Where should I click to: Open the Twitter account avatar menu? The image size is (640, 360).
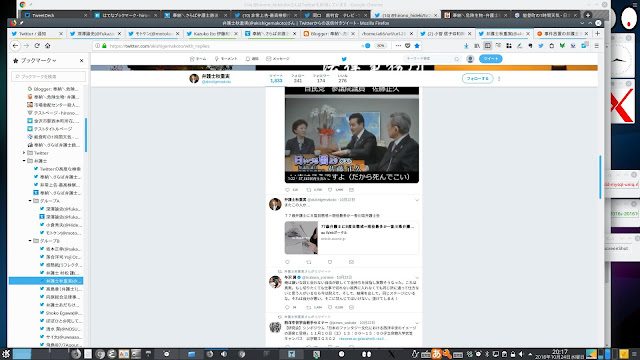[x=470, y=59]
